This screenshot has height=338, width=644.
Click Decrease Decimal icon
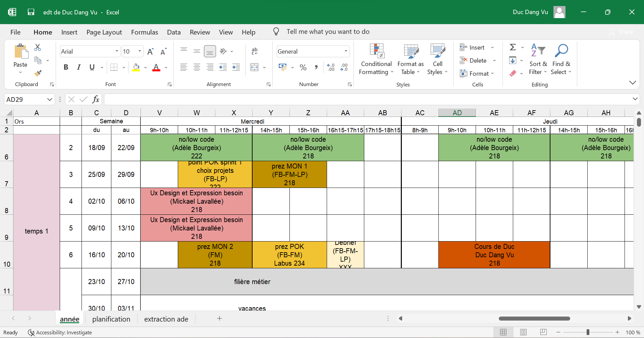344,67
